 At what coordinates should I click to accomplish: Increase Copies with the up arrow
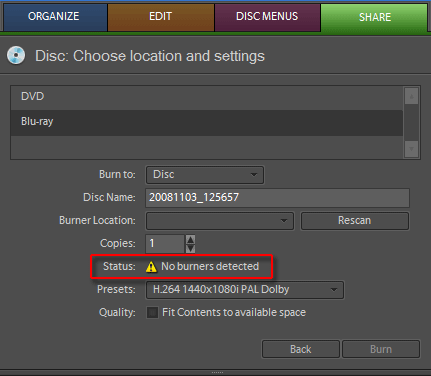pyautogui.click(x=190, y=239)
